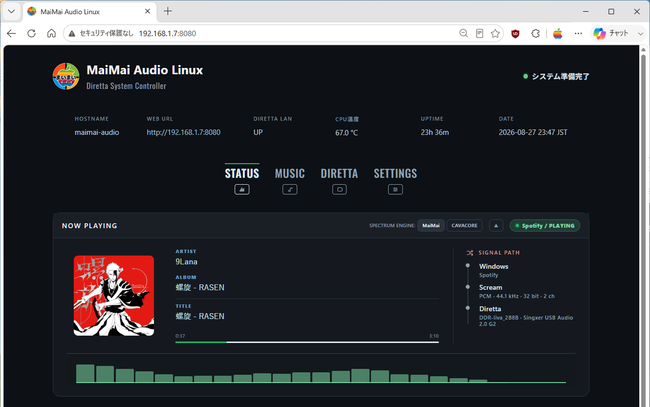The height and width of the screenshot is (407, 650).
Task: Click the colorful apple extension icon
Action: [x=558, y=34]
